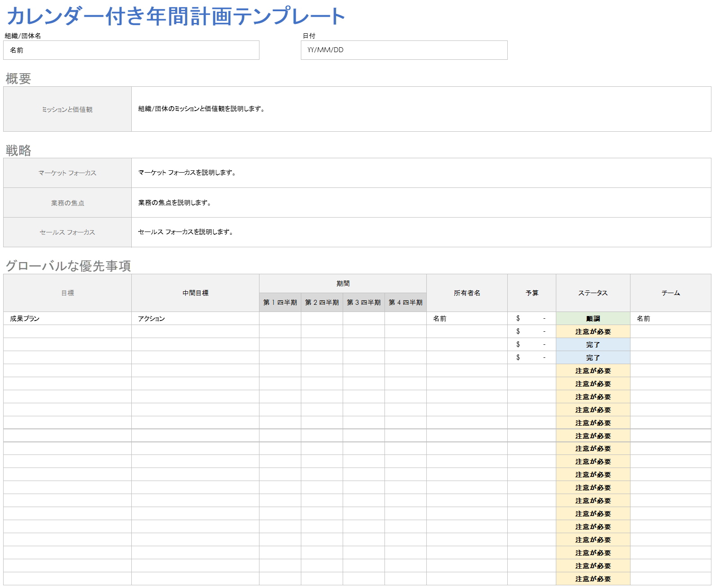Click the 名前 organization name field
The height and width of the screenshot is (588, 715).
(131, 50)
